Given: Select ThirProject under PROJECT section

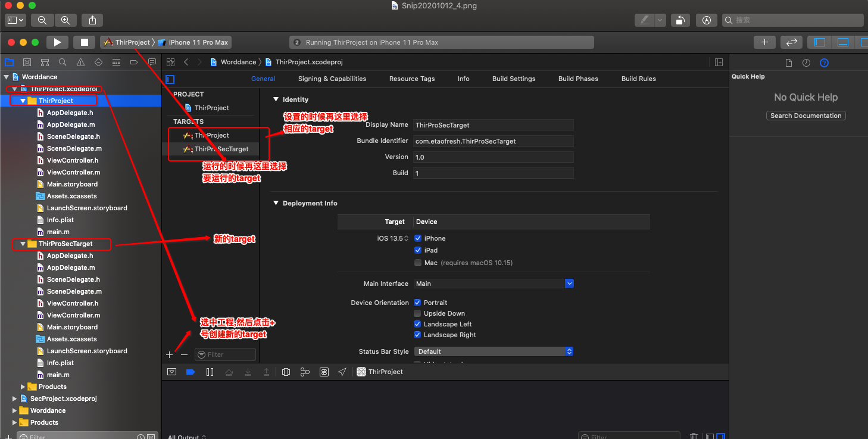Looking at the screenshot, I should click(211, 108).
